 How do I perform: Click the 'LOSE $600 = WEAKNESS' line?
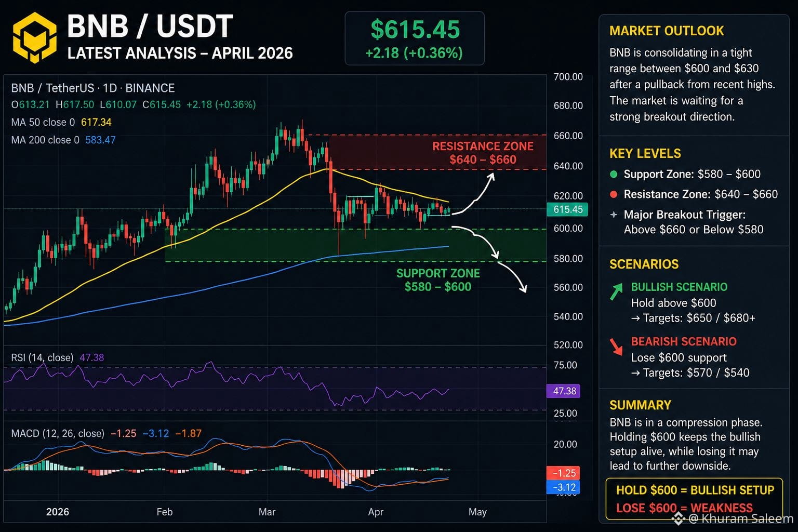tap(684, 508)
